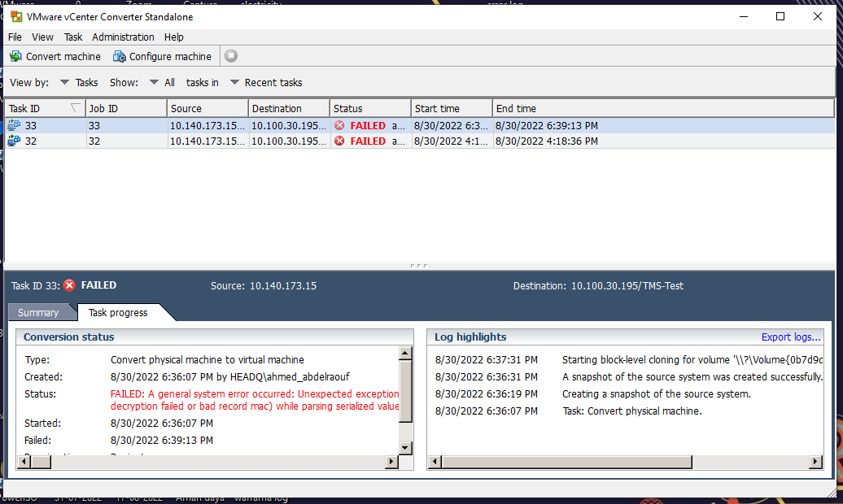
Task: Sort by the Job ID column header
Action: coord(126,108)
